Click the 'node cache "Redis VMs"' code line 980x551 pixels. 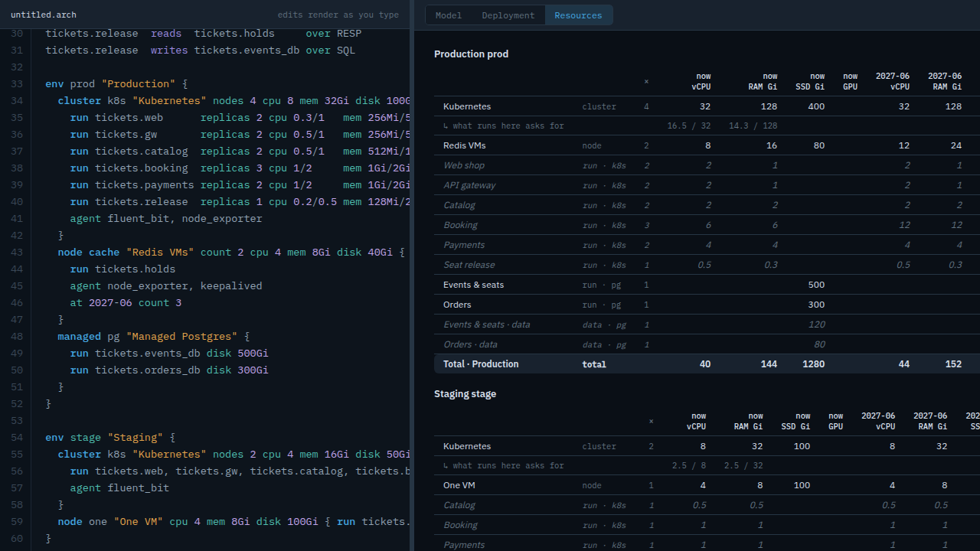(x=231, y=253)
